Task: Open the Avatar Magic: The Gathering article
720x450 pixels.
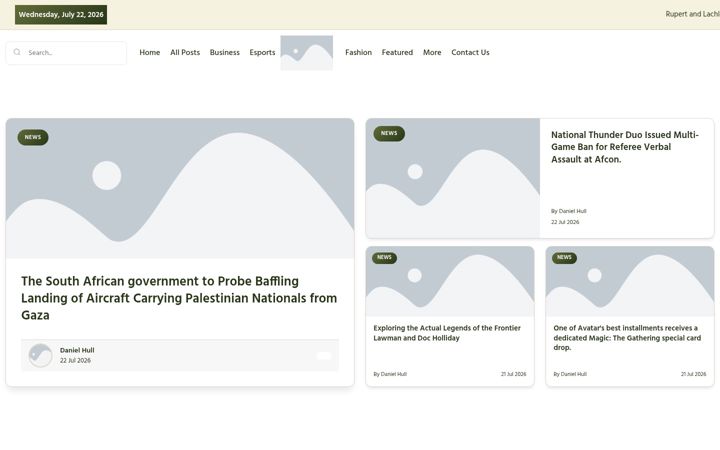Action: click(627, 338)
